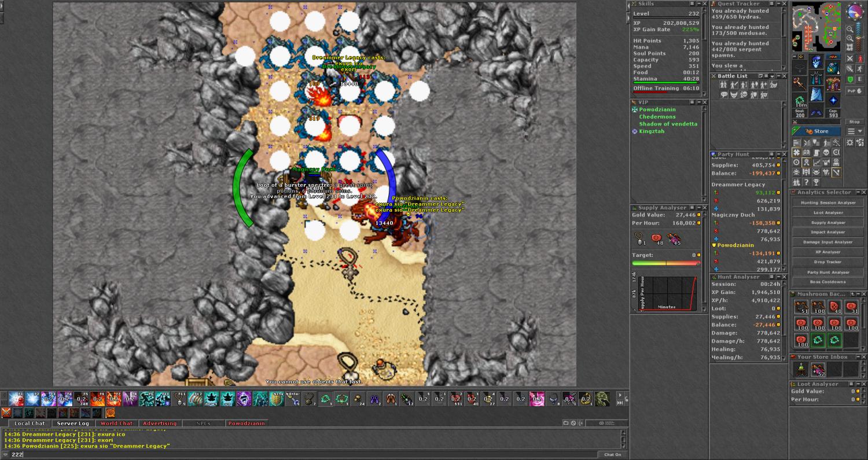Screen dimensions: 868x460
Task: Open Powodzianin private chat tab
Action: (247, 424)
